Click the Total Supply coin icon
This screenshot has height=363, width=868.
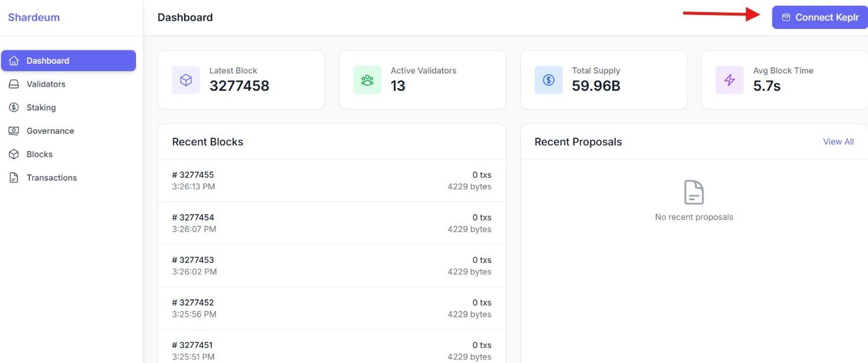[x=548, y=79]
